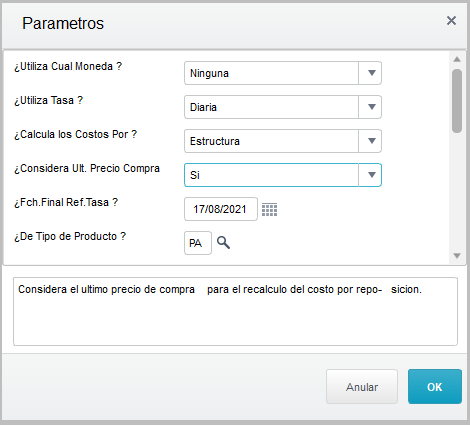Click the magnifier lookup icon next to PA
Image resolution: width=470 pixels, height=426 pixels.
223,243
